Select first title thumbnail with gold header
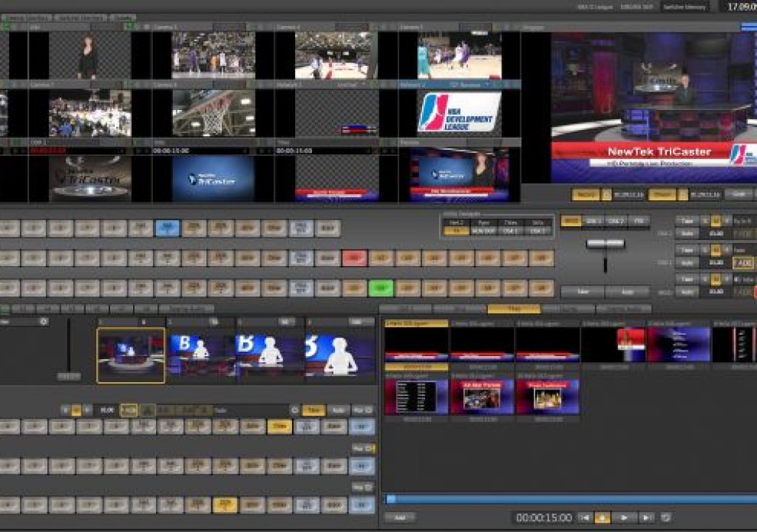757x532 pixels. 416,344
